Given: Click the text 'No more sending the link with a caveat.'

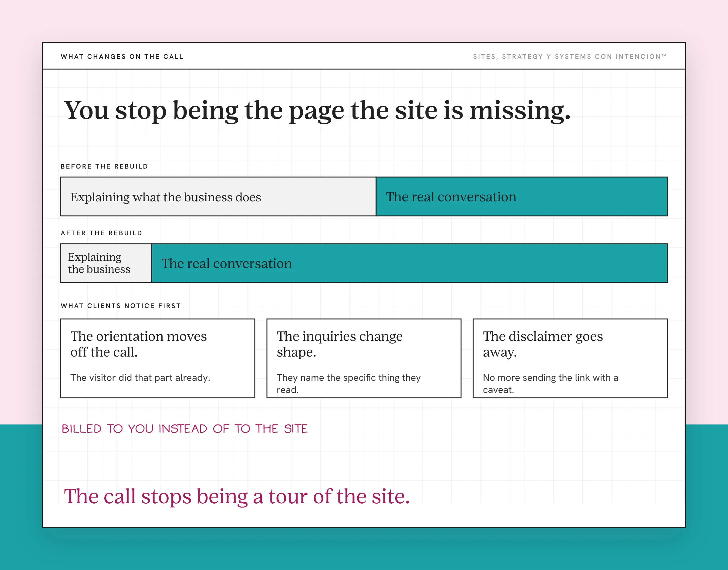Looking at the screenshot, I should [x=551, y=384].
